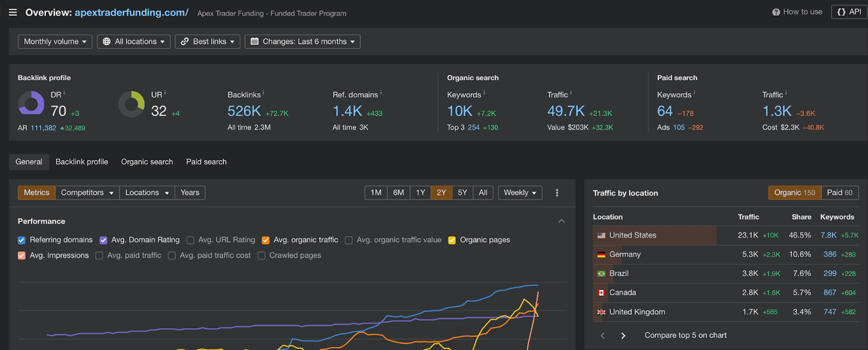Go to previous page of locations
Viewport: 868px width, 350px height.
point(603,336)
